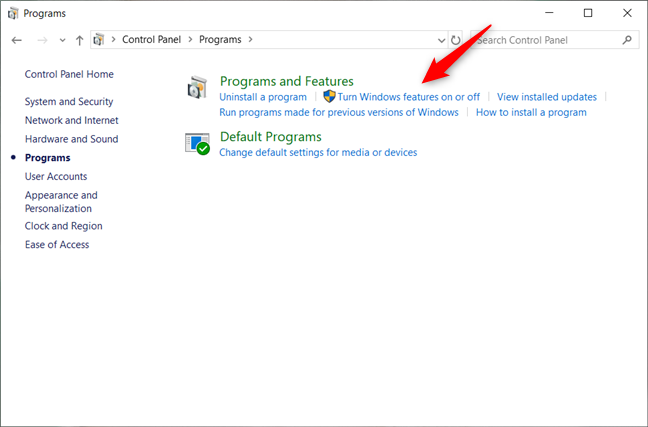Select Control Panel in the breadcrumb path
The image size is (648, 427).
pos(151,40)
